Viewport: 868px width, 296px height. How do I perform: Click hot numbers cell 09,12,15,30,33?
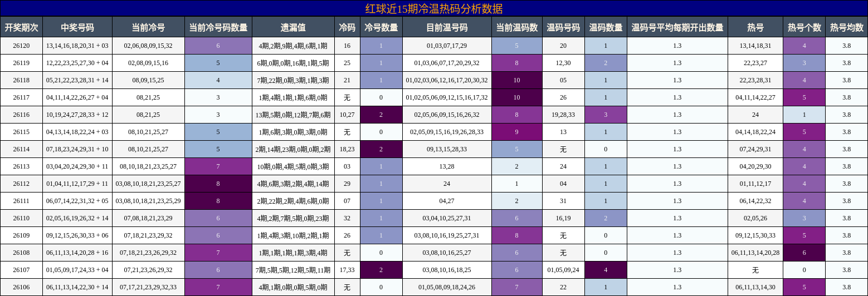click(755, 235)
